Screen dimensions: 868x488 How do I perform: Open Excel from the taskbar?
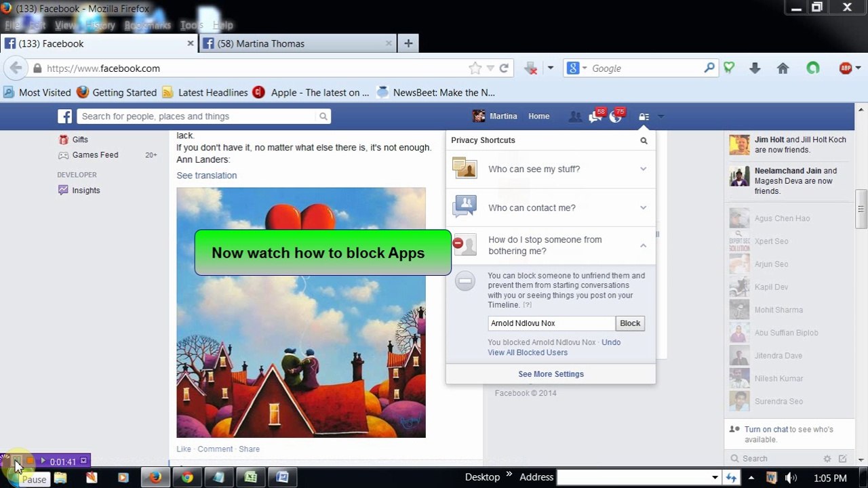(250, 477)
